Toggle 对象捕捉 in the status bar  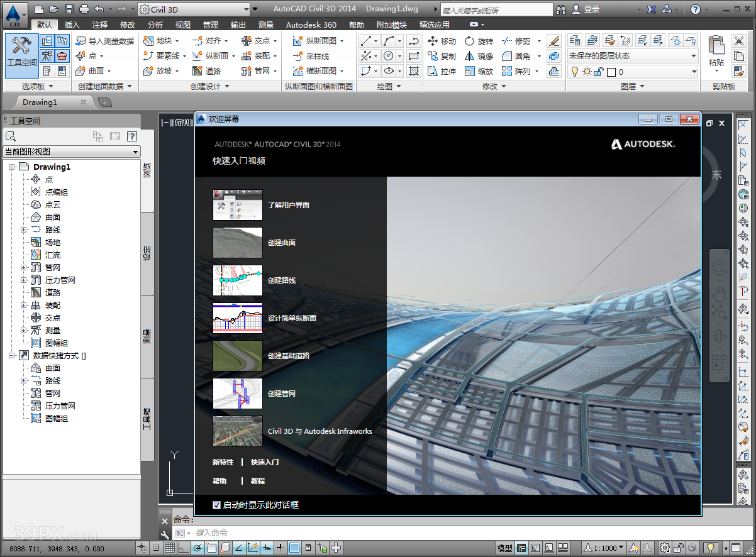(x=211, y=548)
